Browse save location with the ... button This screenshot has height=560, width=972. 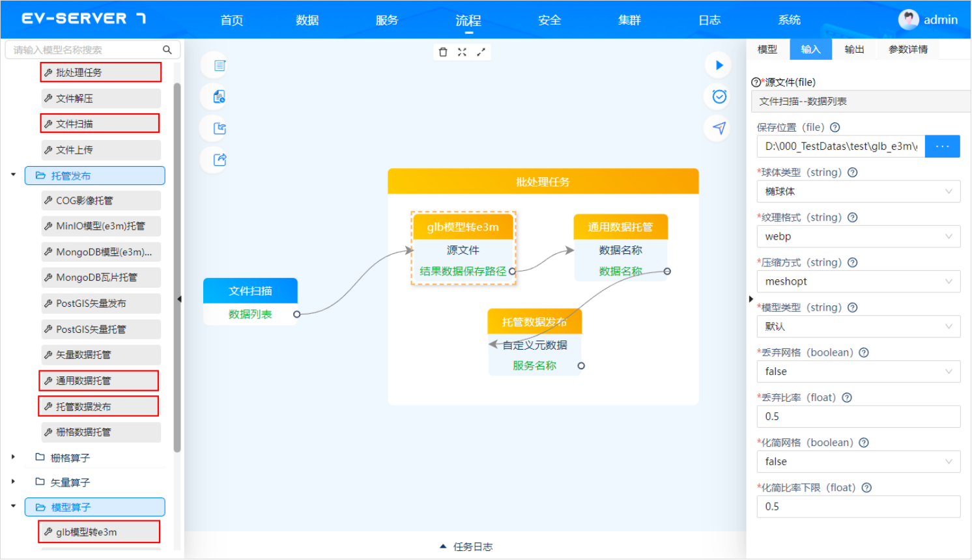click(x=942, y=146)
